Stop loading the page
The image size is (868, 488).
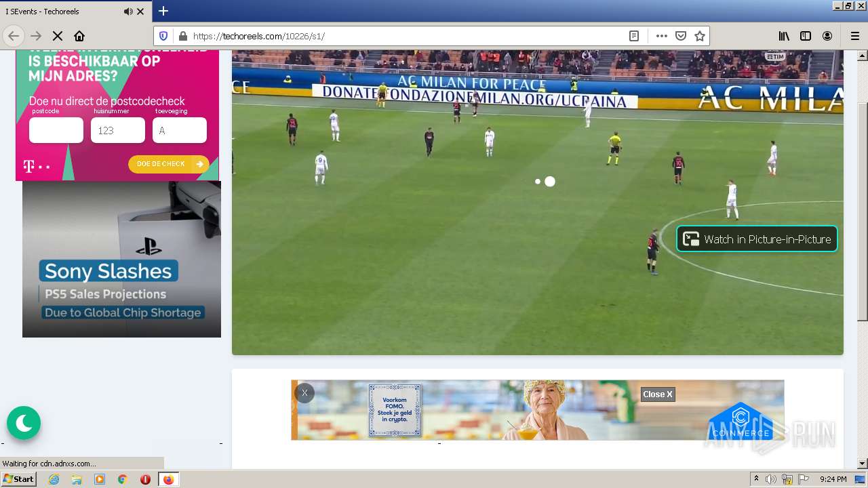(58, 36)
